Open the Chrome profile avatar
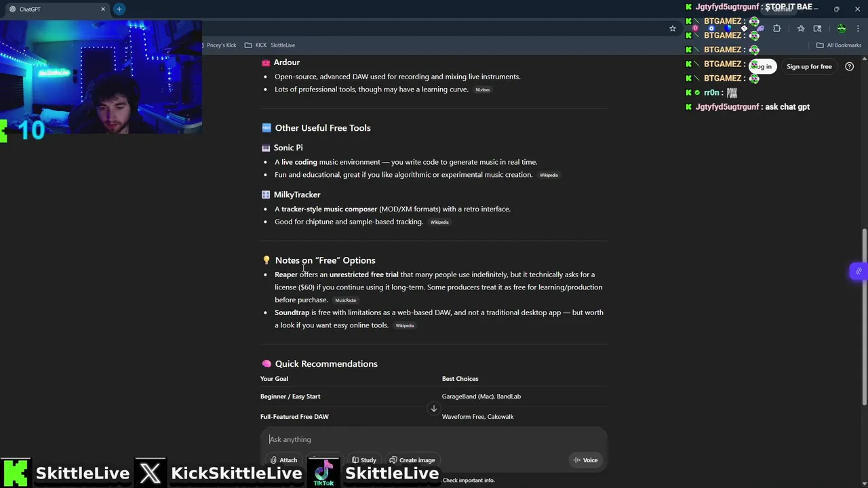Viewport: 868px width, 488px height. tap(842, 28)
